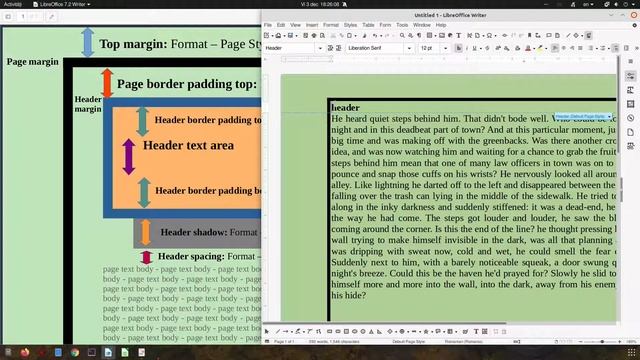640x360 pixels.
Task: Open the Insert menu
Action: (312, 25)
